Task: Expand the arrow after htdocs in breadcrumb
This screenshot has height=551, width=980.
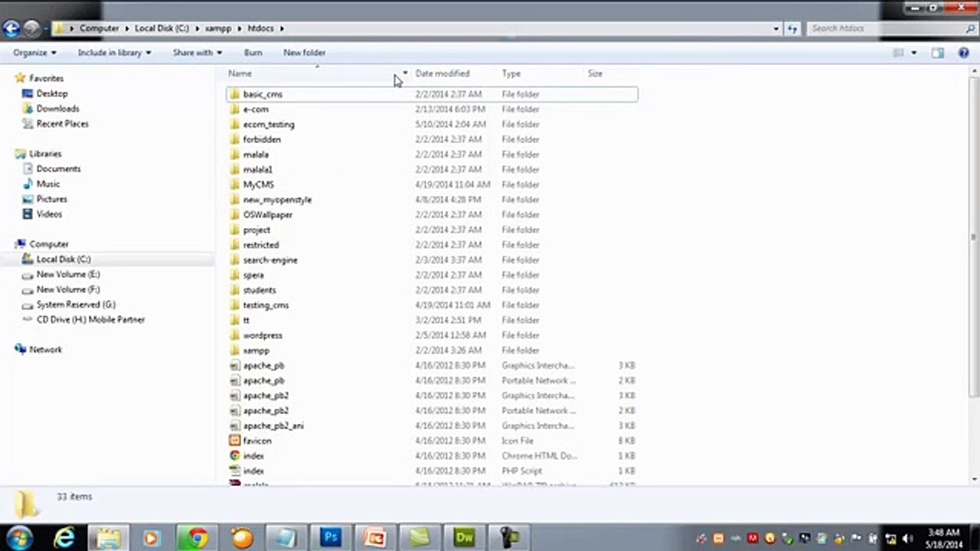Action: 282,28
